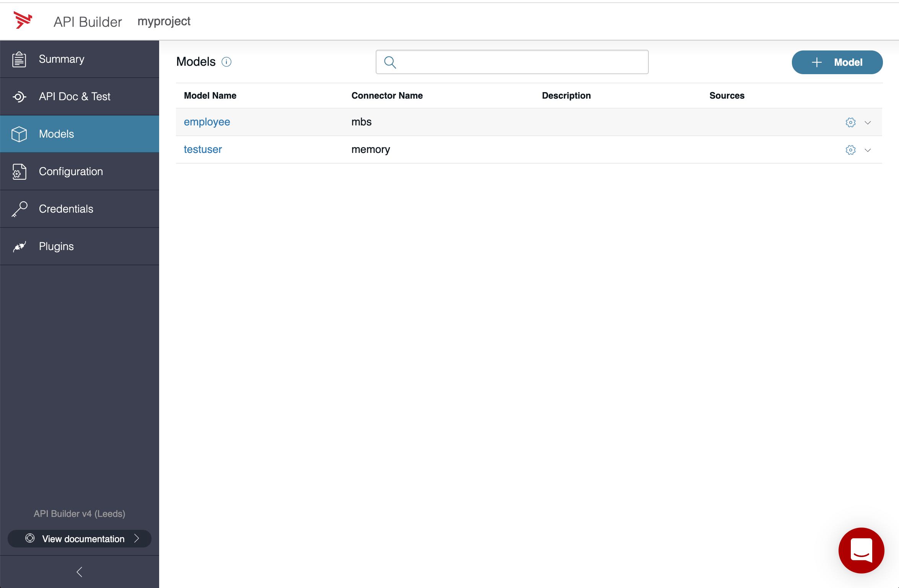Viewport: 899px width, 588px height.
Task: Click chevron arrow on View documentation
Action: [x=137, y=538]
